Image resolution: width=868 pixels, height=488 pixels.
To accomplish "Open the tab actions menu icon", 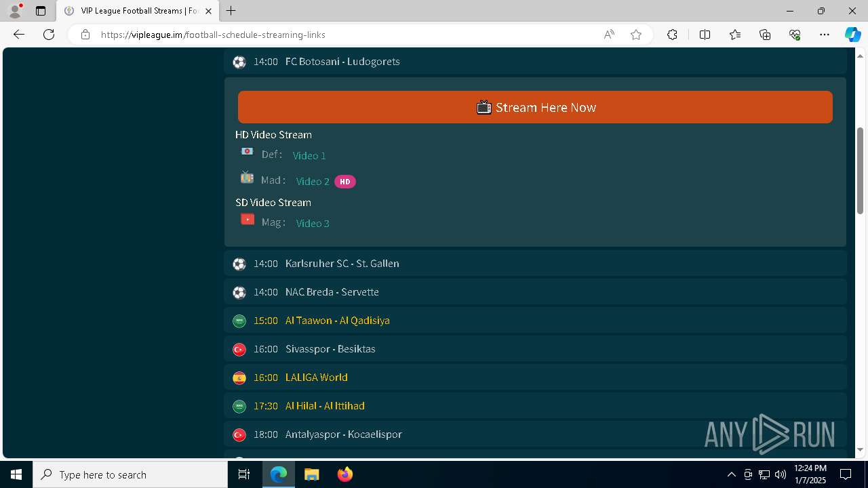I will 41,11.
